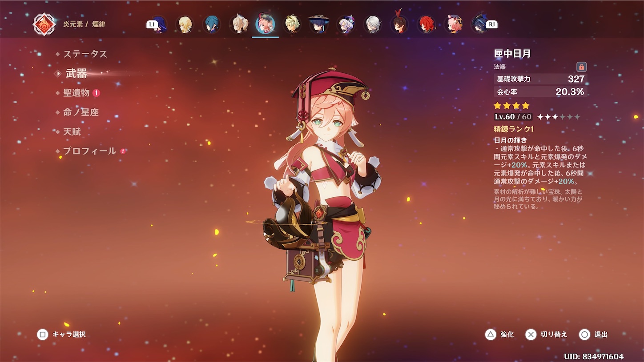Select the dark-haired portrait behind the R1 badge
644x362 pixels.
479,24
